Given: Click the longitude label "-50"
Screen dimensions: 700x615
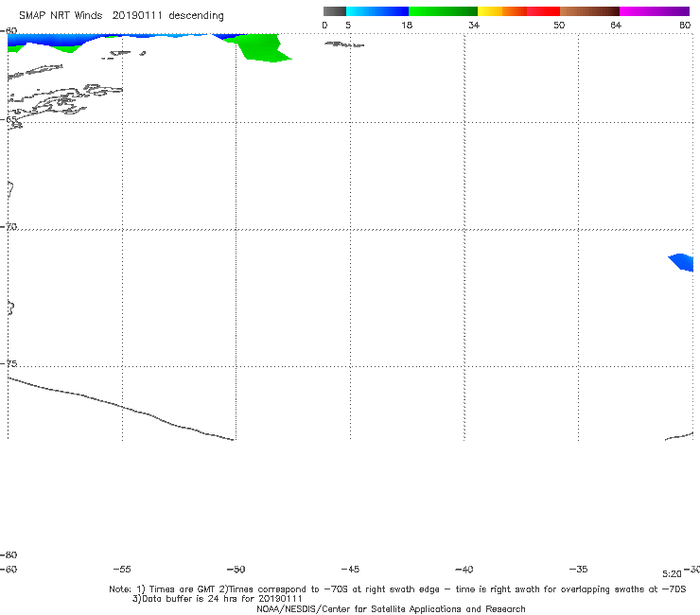Looking at the screenshot, I should point(236,569).
